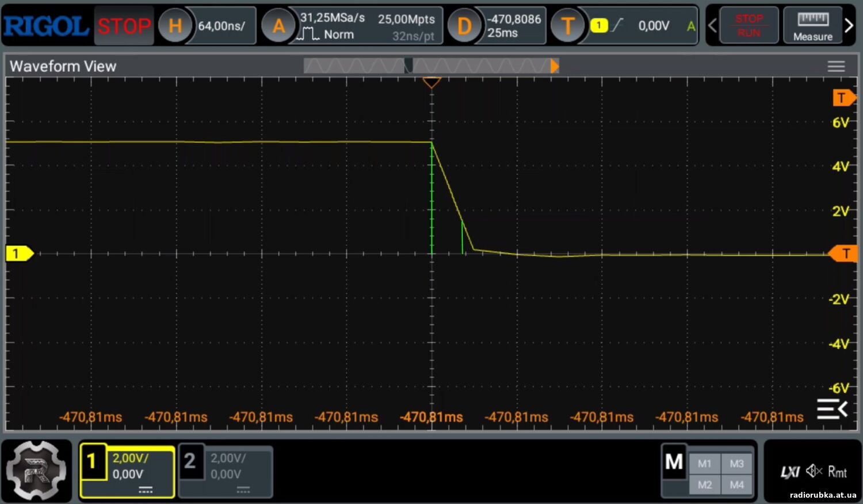Viewport: 863px width, 504px height.
Task: Select the M1 math channel
Action: (x=704, y=464)
